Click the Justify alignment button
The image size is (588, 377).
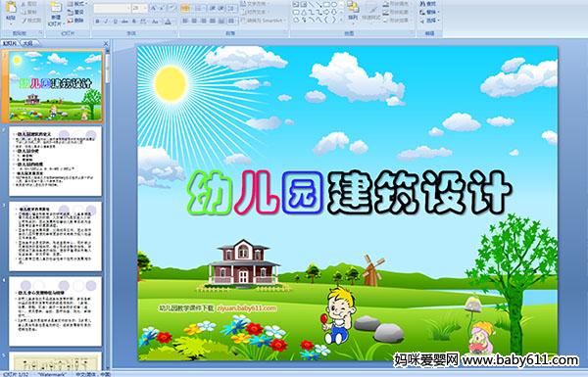click(213, 21)
